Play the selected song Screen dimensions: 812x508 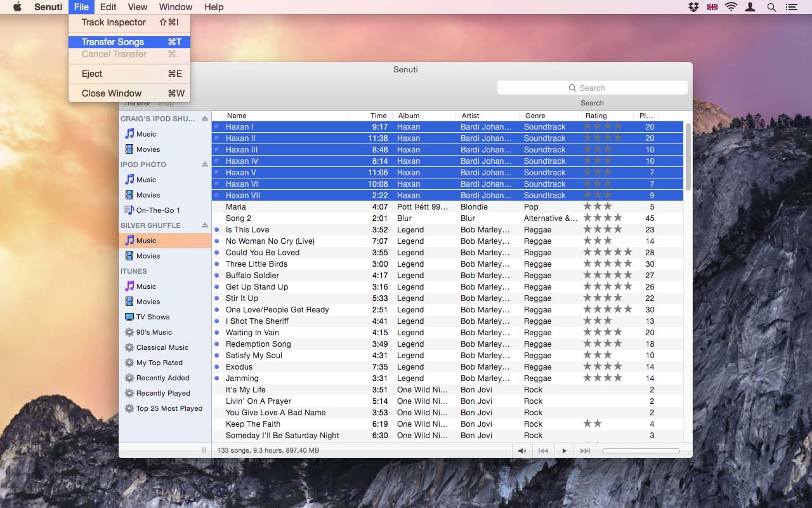tap(564, 451)
